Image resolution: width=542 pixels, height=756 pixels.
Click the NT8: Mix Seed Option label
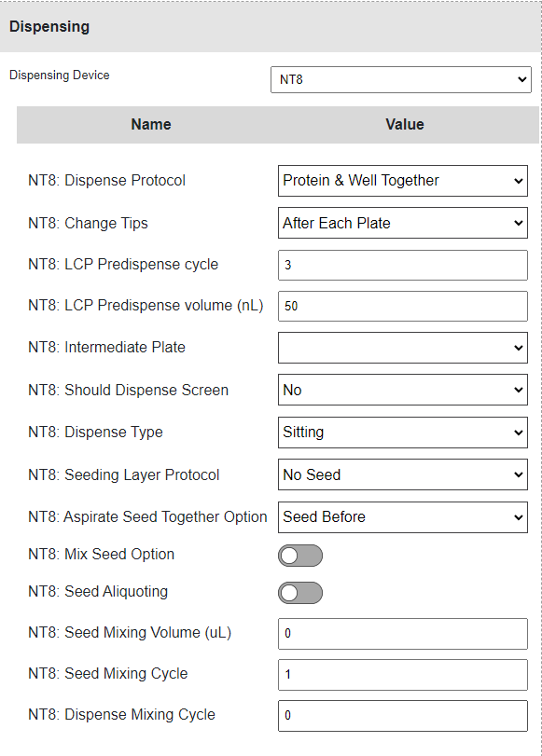[x=102, y=555]
